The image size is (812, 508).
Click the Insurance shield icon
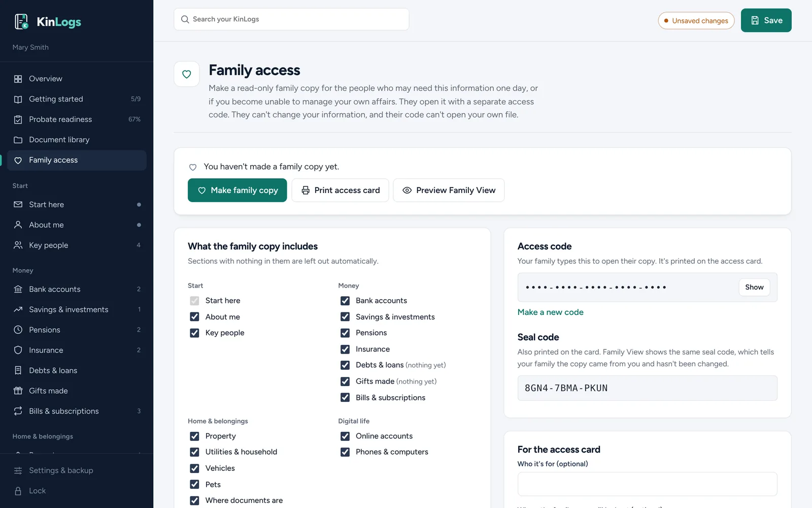pos(18,351)
